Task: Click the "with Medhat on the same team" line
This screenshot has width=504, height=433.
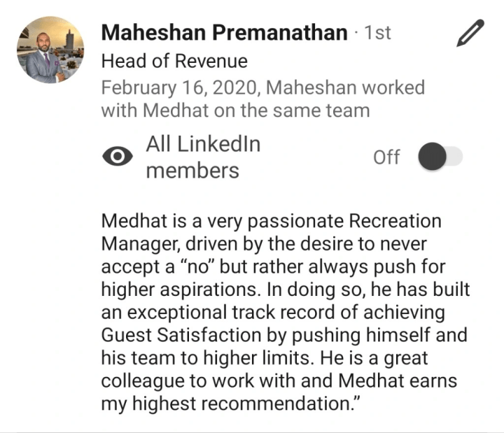Action: (x=235, y=111)
